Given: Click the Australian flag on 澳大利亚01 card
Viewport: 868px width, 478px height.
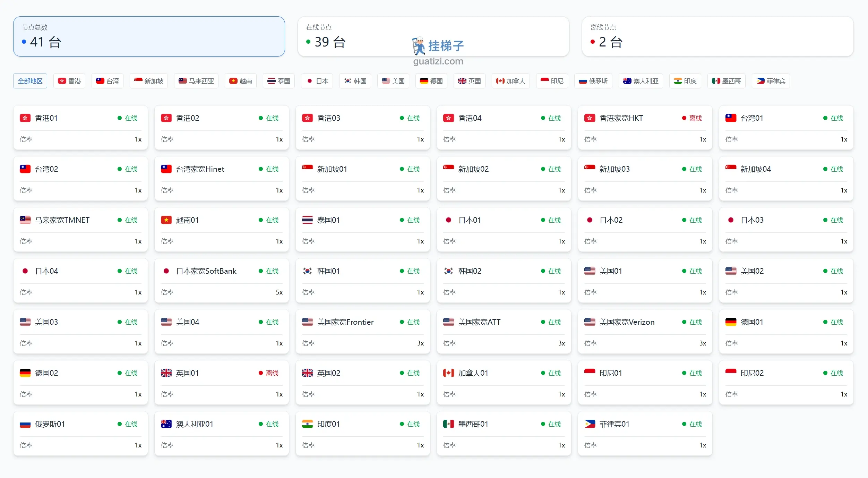Looking at the screenshot, I should pos(166,424).
